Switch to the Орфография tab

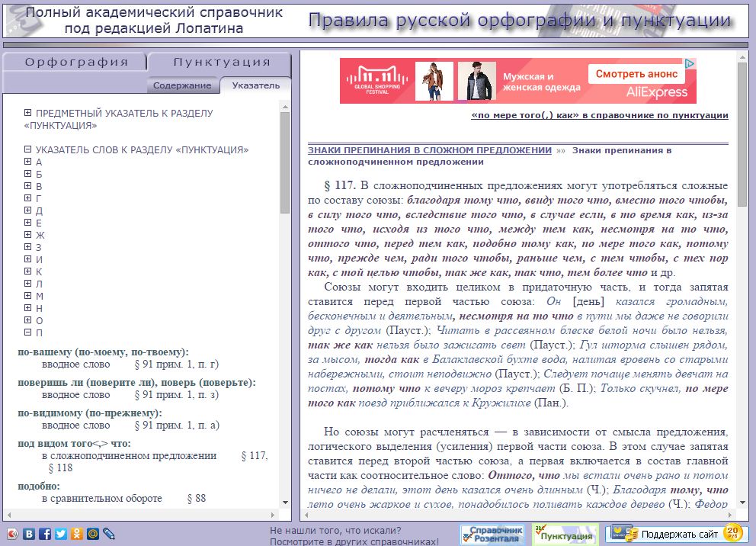pos(75,63)
